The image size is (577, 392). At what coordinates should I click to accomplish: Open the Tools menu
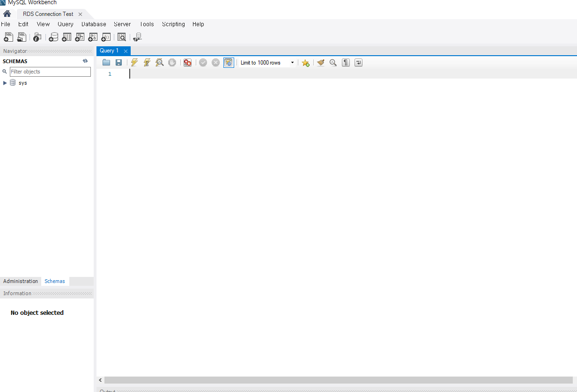tap(147, 24)
